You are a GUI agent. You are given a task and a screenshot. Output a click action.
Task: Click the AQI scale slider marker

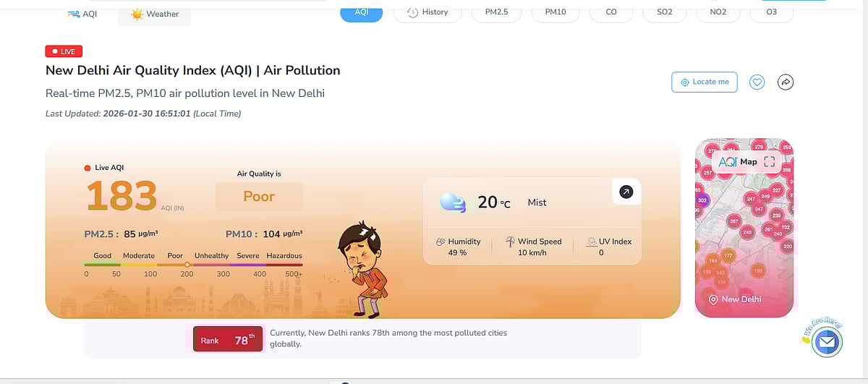[x=187, y=265]
